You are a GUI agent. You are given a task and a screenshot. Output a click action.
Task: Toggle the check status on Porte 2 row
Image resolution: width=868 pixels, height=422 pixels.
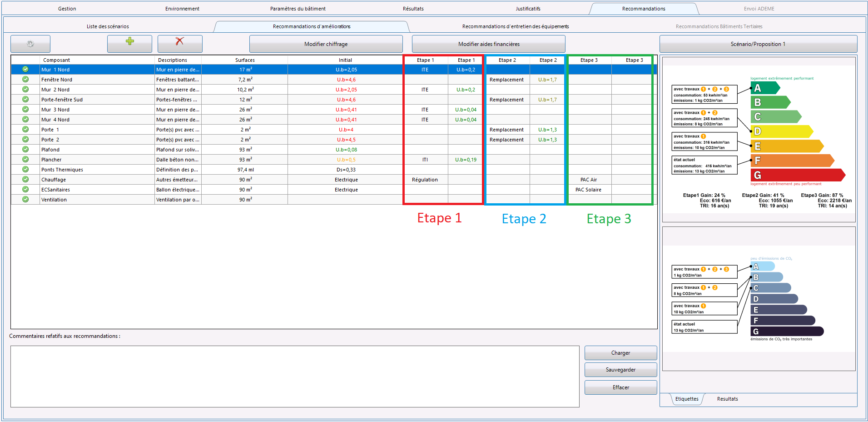pyautogui.click(x=25, y=140)
